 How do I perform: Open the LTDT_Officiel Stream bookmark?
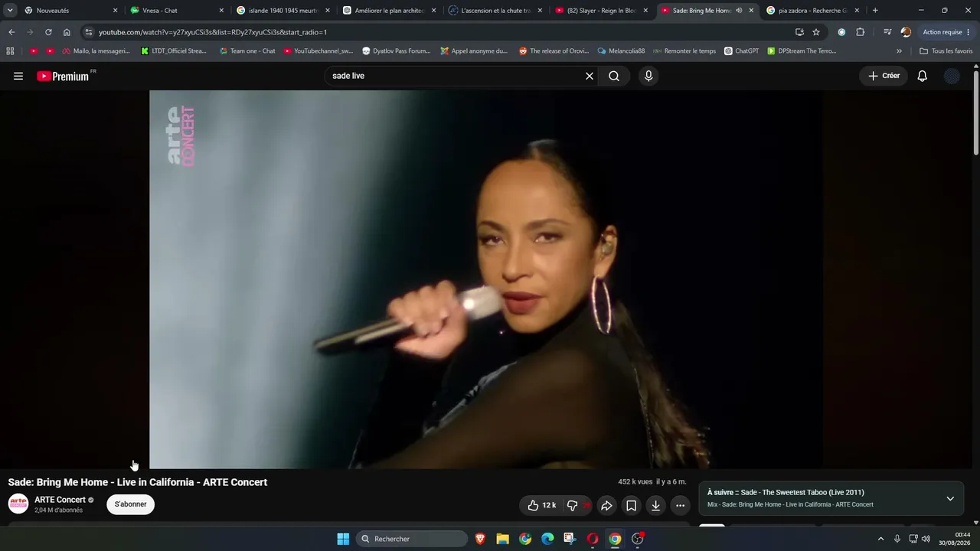tap(174, 51)
